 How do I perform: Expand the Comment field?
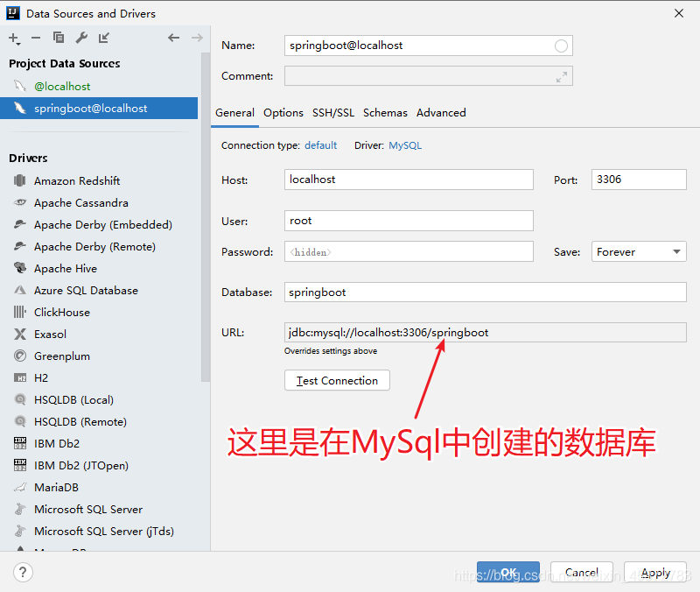561,77
